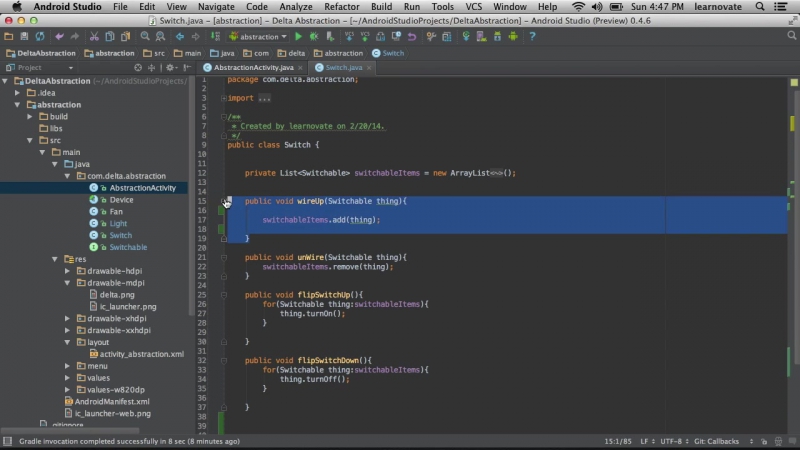This screenshot has height=450, width=800.
Task: Toggle fold on the flipSwitchUp method
Action: [224, 295]
